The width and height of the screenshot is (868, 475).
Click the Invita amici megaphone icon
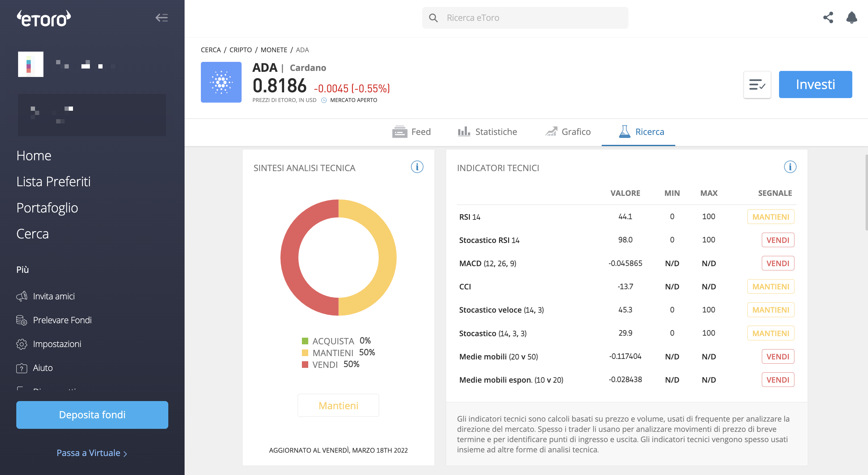point(22,296)
